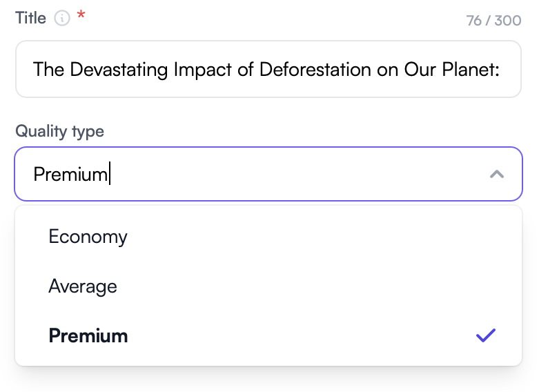
Task: Pick the bold Premium option in list
Action: pyautogui.click(x=88, y=336)
